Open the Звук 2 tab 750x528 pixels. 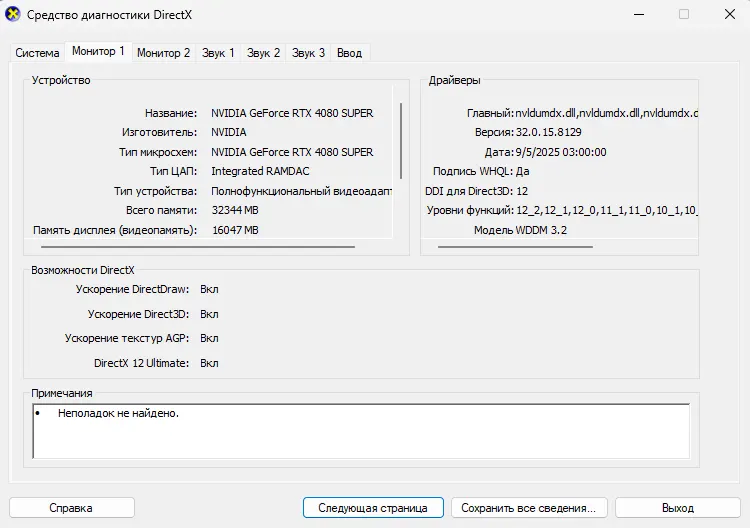[264, 53]
